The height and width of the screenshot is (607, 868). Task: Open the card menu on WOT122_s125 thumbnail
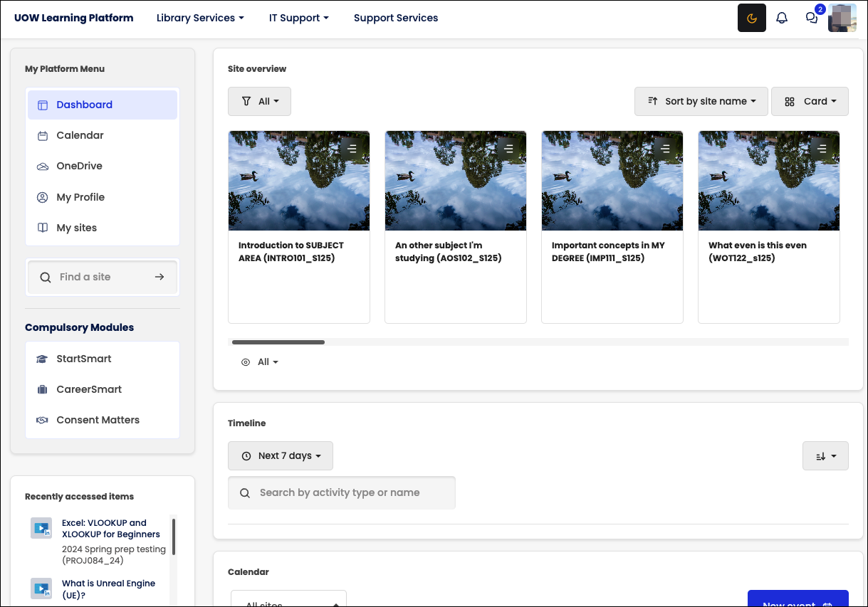click(821, 149)
